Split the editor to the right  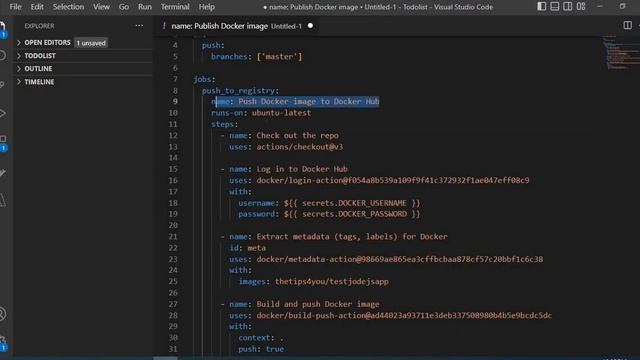tap(628, 25)
